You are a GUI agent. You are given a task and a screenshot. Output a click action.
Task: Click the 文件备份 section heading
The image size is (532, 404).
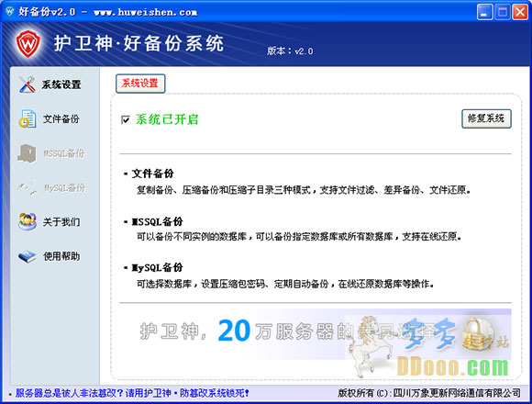152,174
